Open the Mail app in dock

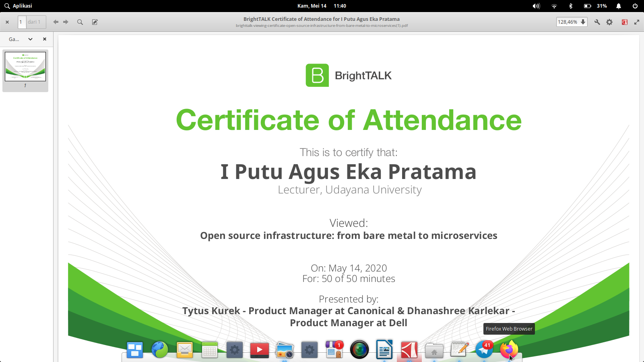[185, 350]
